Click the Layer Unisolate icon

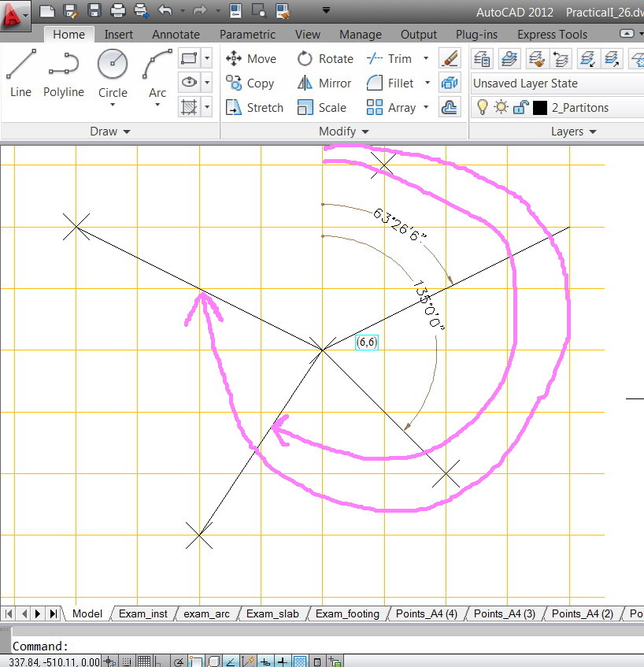pos(612,59)
